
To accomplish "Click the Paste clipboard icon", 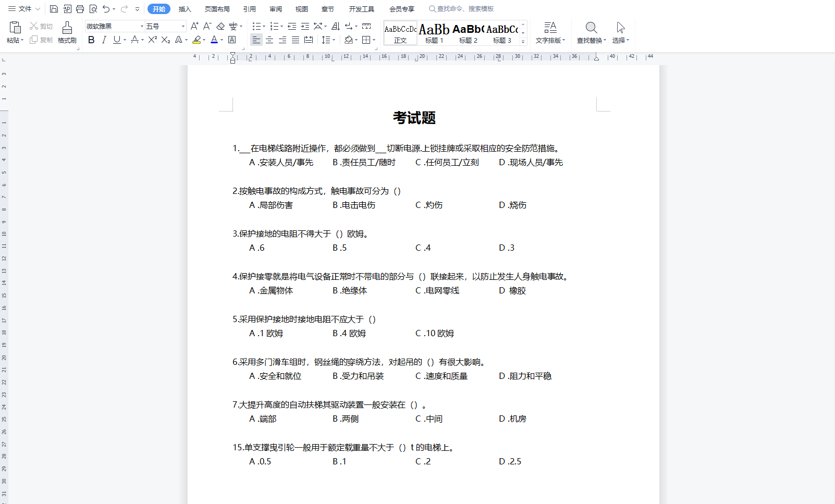I will tap(15, 27).
